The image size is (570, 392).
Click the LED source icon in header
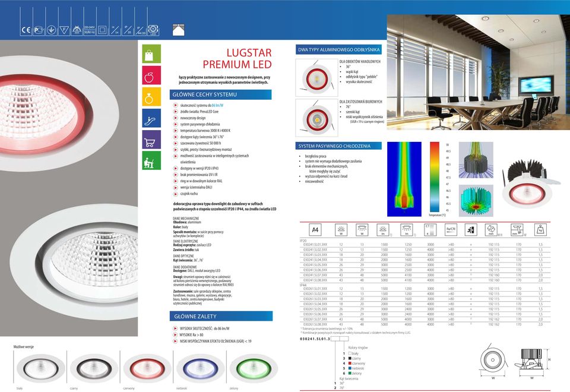tap(153, 30)
